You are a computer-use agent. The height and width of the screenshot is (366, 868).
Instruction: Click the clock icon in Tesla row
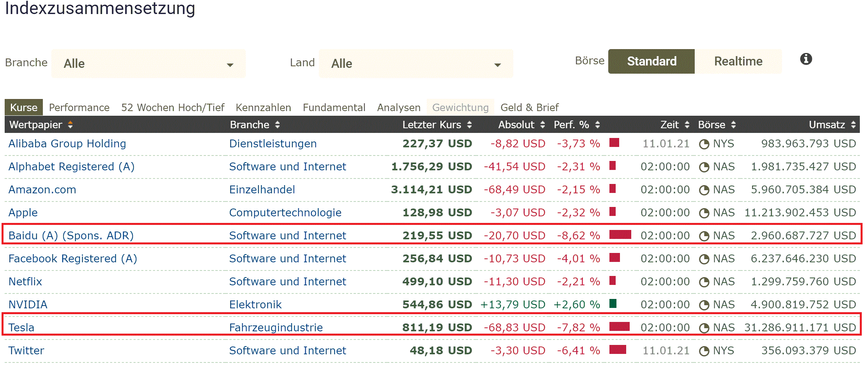(704, 328)
